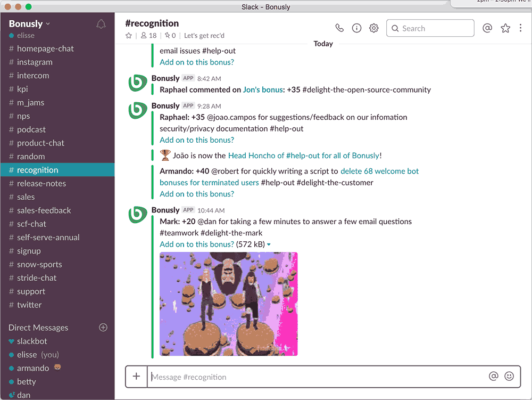This screenshot has height=400, width=532.
Task: Open direct message with betty
Action: pyautogui.click(x=57, y=382)
